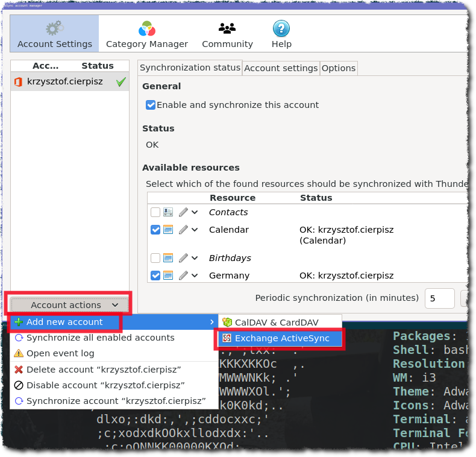Click Resource column header
The width and height of the screenshot is (476, 457).
(233, 198)
